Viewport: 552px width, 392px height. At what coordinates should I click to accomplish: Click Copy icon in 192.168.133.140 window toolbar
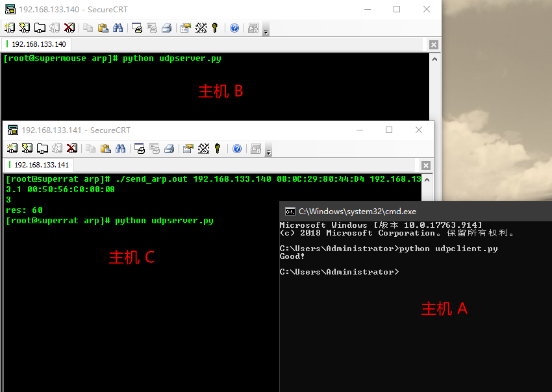[88, 28]
